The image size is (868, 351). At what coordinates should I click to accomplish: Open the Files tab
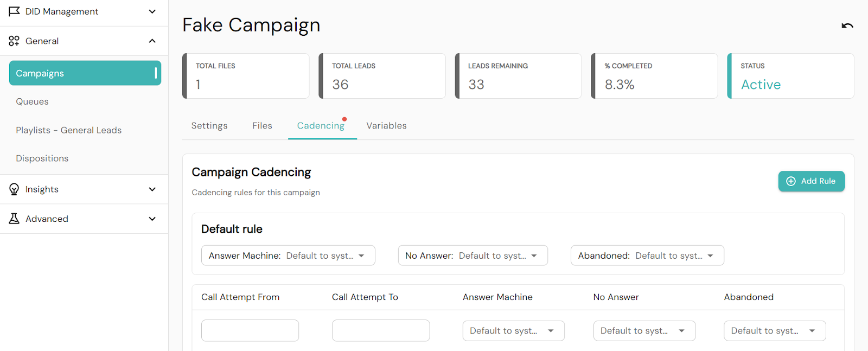click(262, 126)
